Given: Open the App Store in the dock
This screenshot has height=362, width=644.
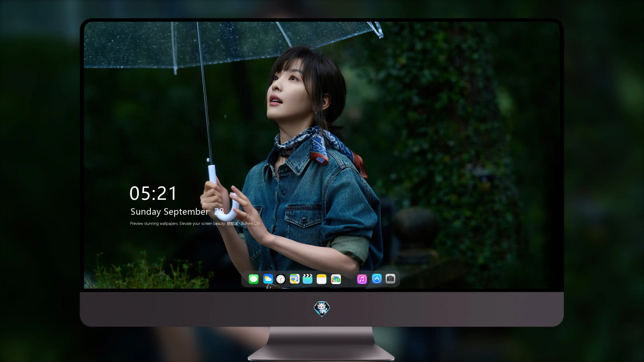Looking at the screenshot, I should click(377, 279).
